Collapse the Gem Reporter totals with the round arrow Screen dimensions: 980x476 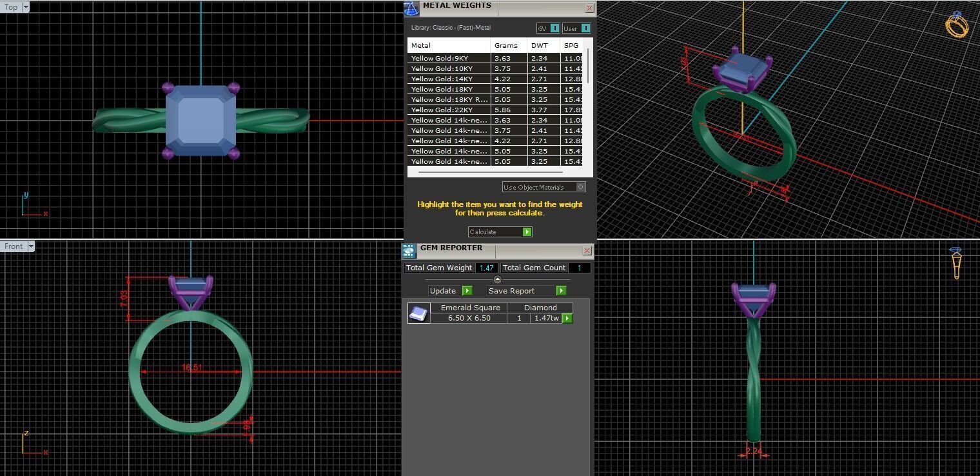tap(497, 279)
